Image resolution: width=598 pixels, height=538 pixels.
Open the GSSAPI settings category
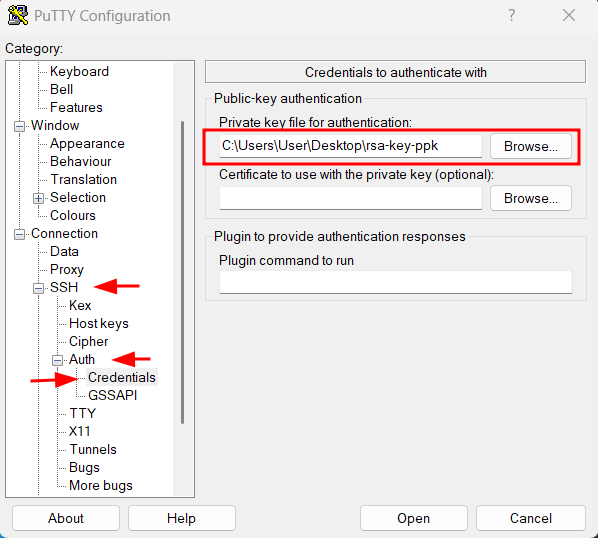(x=113, y=395)
